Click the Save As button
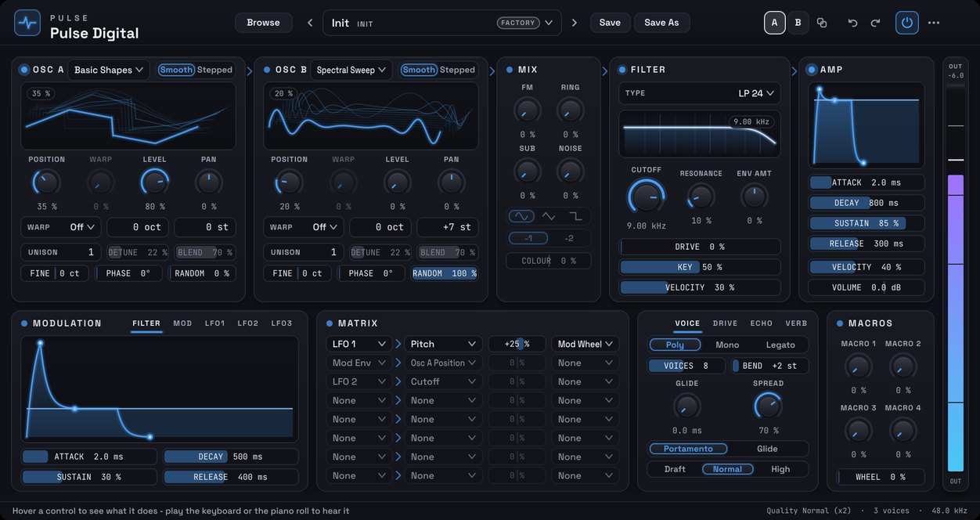The height and width of the screenshot is (520, 980). (661, 23)
